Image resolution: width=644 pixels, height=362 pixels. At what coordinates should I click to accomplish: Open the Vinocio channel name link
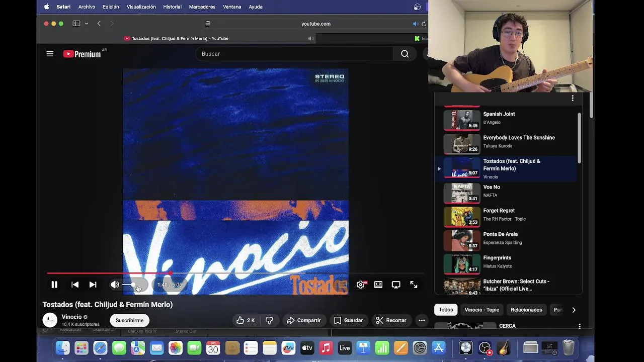(71, 317)
